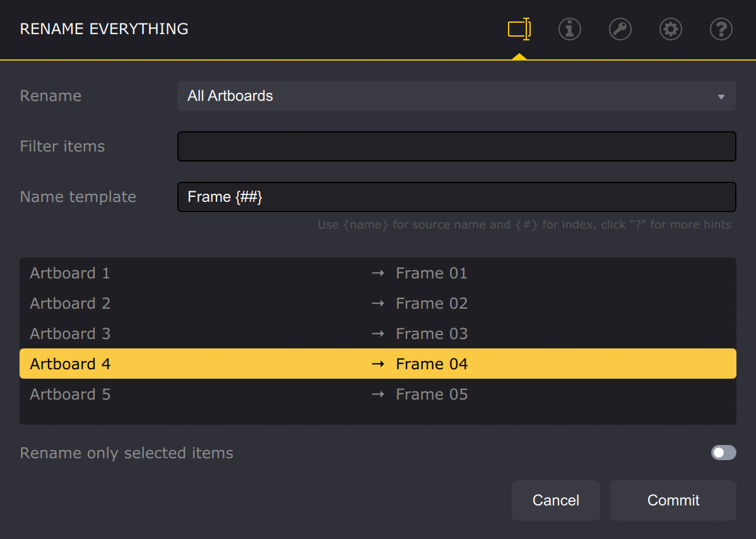The width and height of the screenshot is (756, 539).
Task: Open the settings gear icon
Action: point(671,29)
